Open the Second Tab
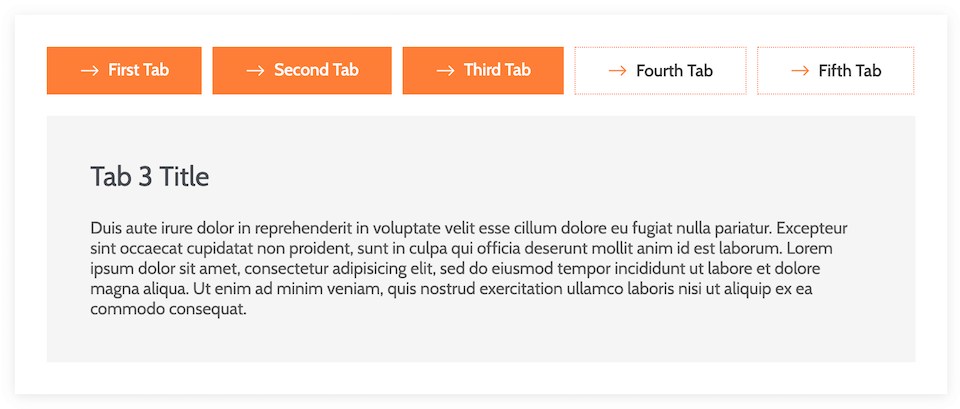The image size is (960, 409). tap(302, 70)
